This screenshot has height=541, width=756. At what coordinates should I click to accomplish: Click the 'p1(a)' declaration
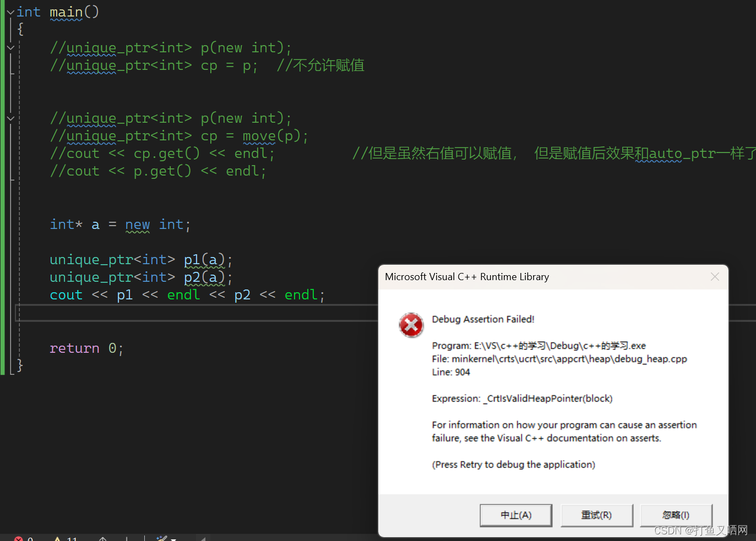click(x=205, y=259)
